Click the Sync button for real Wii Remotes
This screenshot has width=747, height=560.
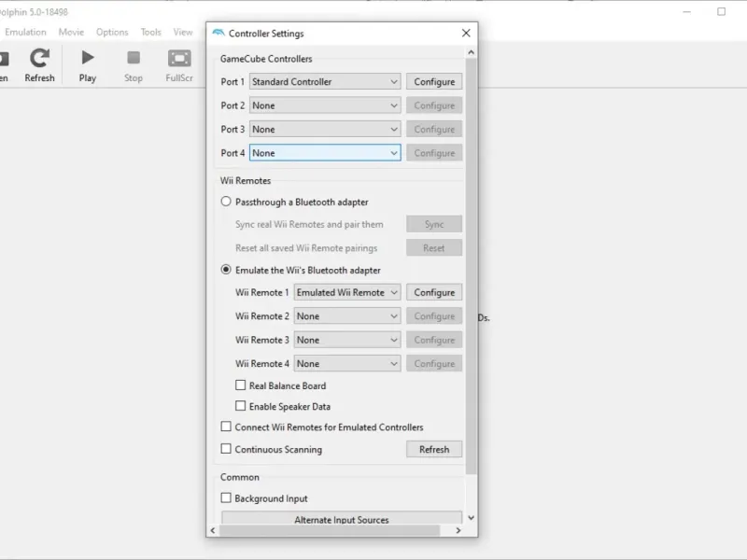434,224
